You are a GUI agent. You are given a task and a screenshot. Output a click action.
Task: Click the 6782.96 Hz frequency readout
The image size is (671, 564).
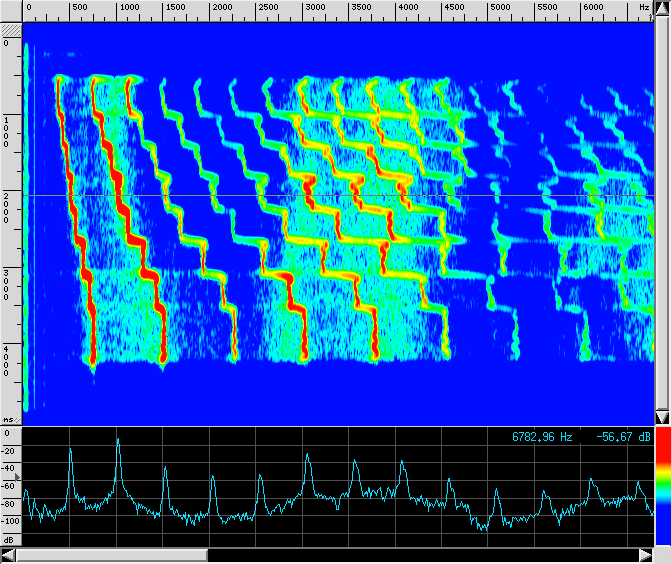coord(542,437)
